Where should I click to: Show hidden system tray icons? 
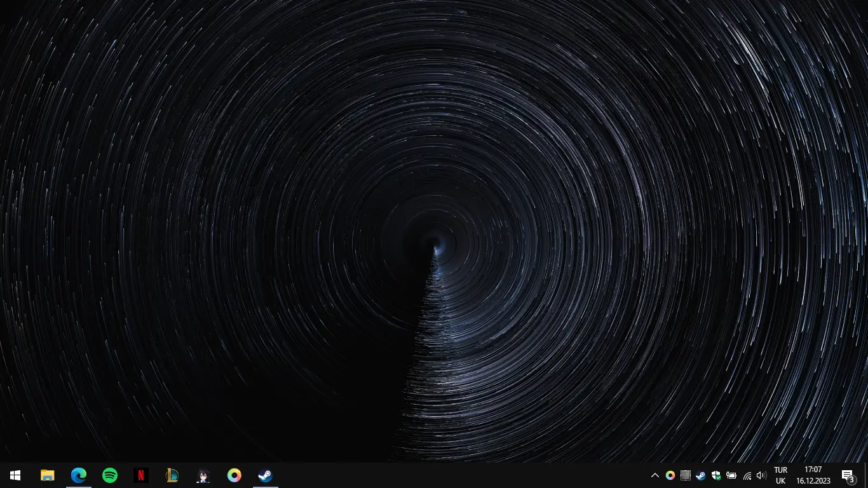(x=655, y=475)
